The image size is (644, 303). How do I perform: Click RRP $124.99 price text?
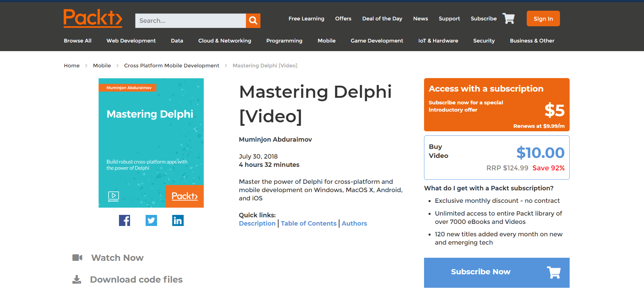click(507, 168)
